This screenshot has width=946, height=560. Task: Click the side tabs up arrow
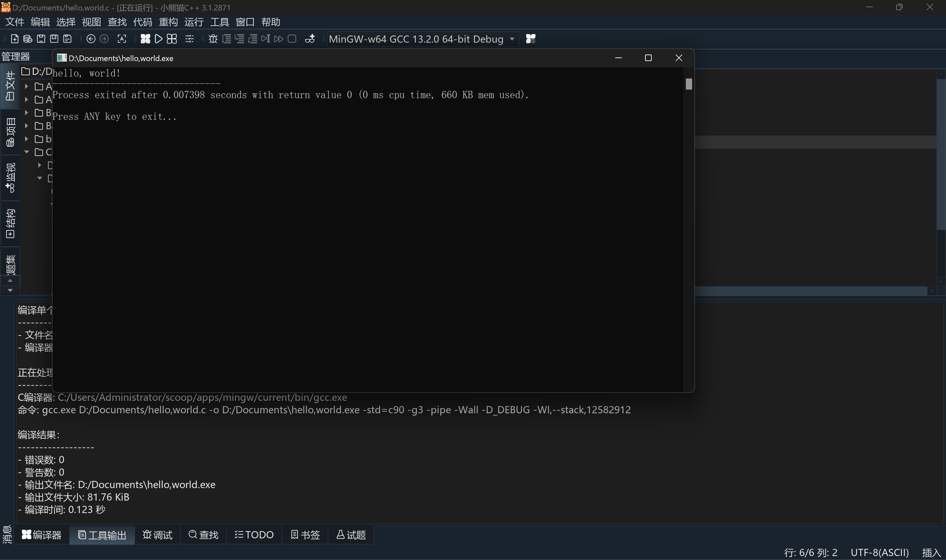coord(10,280)
